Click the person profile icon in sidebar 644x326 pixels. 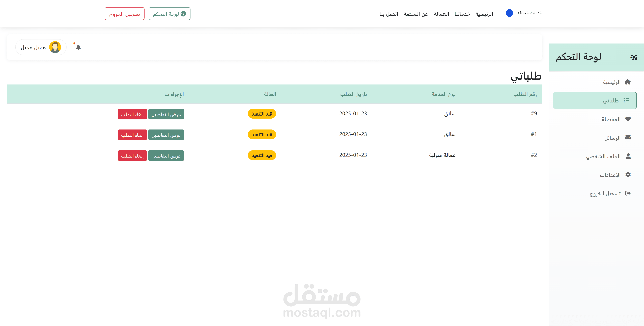pyautogui.click(x=628, y=156)
